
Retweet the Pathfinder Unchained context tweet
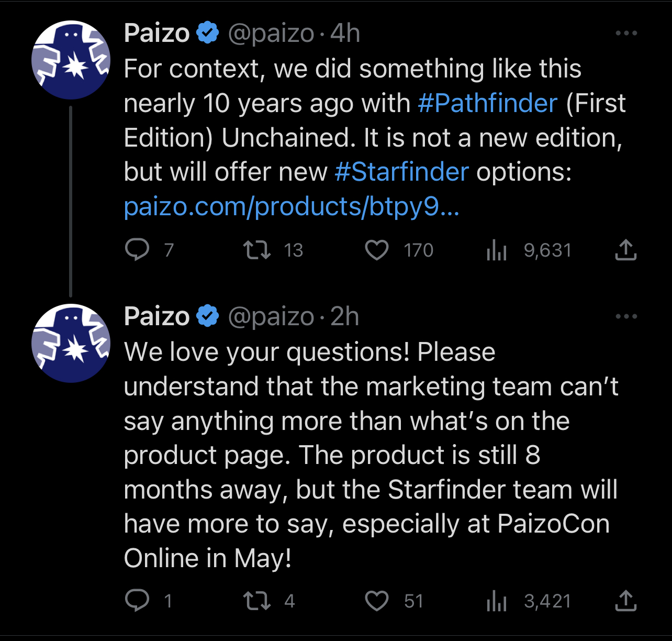257,250
